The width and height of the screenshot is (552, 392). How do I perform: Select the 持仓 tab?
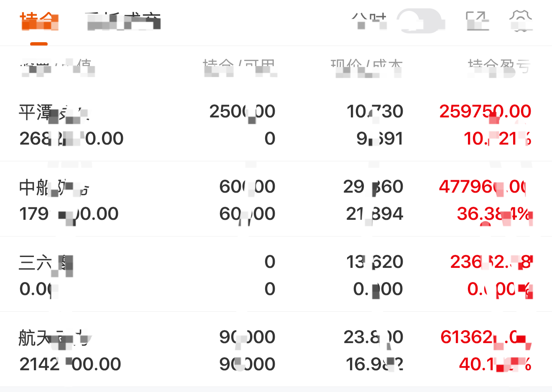[x=39, y=22]
